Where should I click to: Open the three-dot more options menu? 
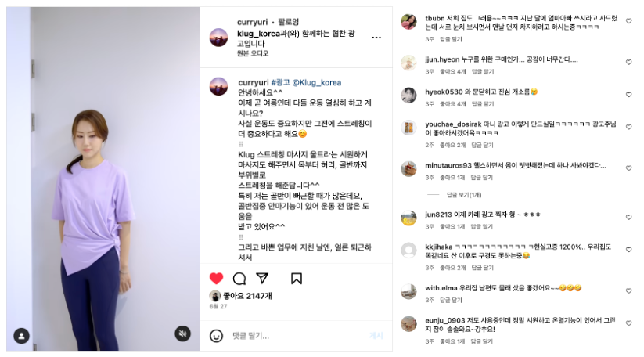tap(376, 38)
